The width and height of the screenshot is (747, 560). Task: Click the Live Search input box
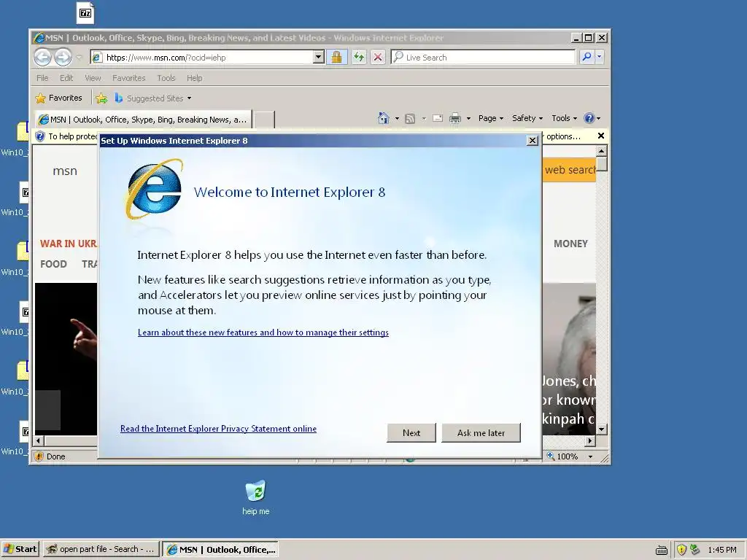click(x=483, y=58)
